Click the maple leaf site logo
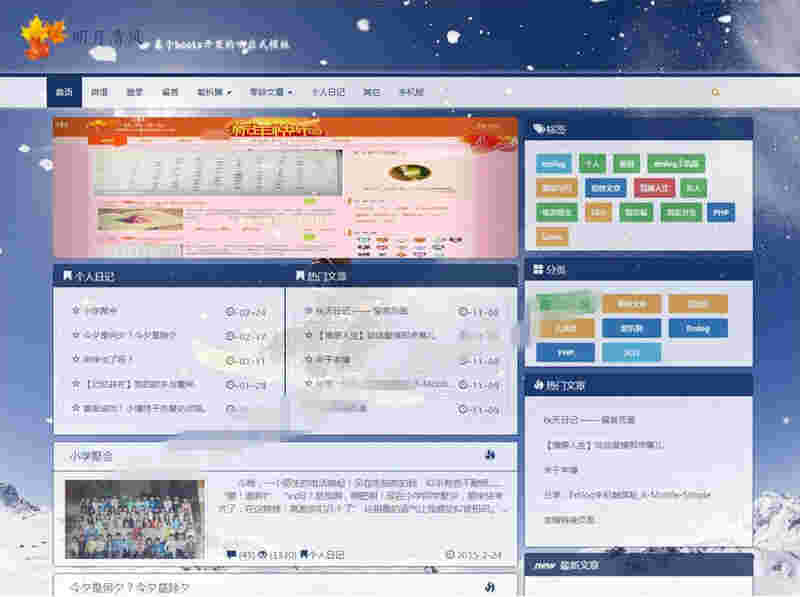The height and width of the screenshot is (597, 800). (x=43, y=37)
